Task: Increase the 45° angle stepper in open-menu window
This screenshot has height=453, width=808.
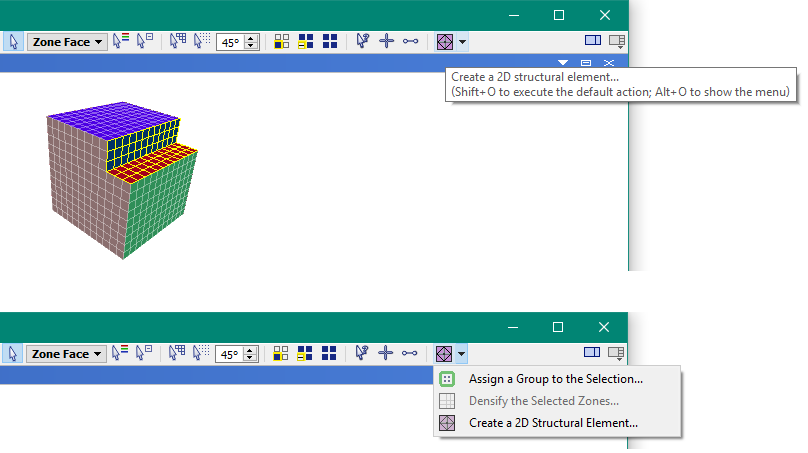Action: pos(250,350)
